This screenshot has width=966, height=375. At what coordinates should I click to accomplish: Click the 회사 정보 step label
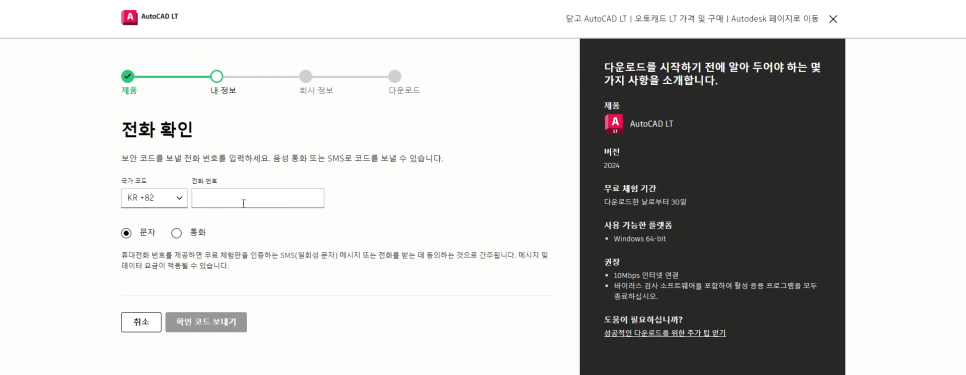[x=316, y=91]
